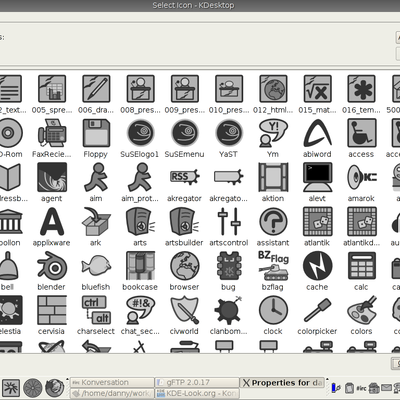Select the 012_html... globe icon
This screenshot has height=400, width=400.
click(273, 89)
